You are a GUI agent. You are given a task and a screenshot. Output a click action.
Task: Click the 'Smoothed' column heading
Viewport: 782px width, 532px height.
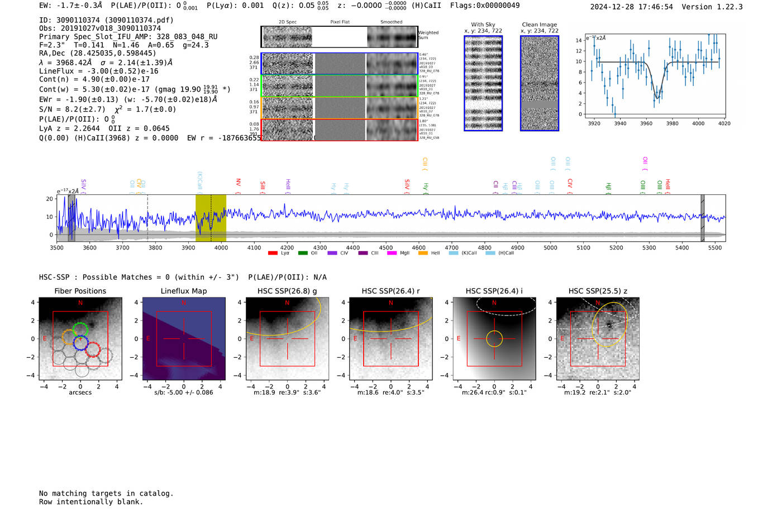(392, 22)
